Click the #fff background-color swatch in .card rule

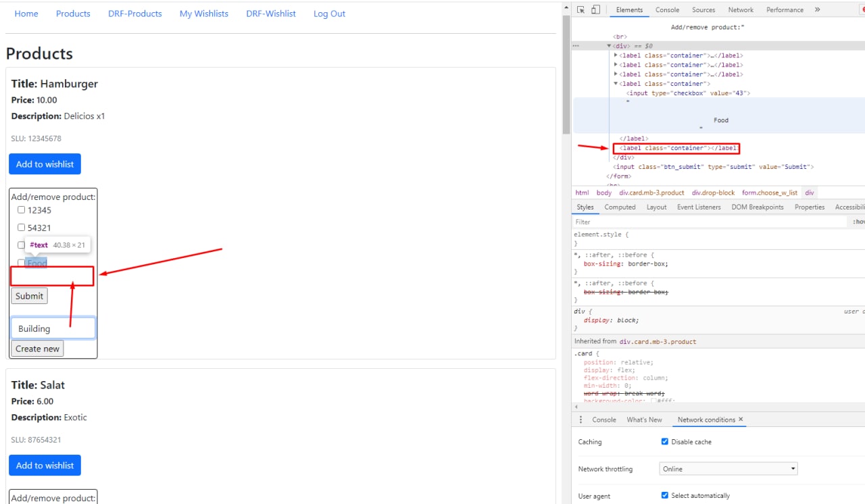tap(654, 401)
